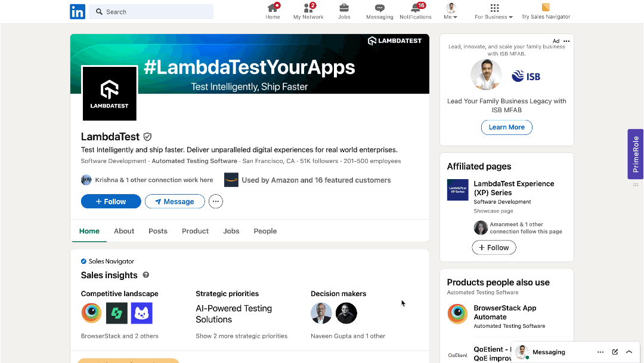Click the ISB ad person photo
Image resolution: width=644 pixels, height=363 pixels.
486,75
